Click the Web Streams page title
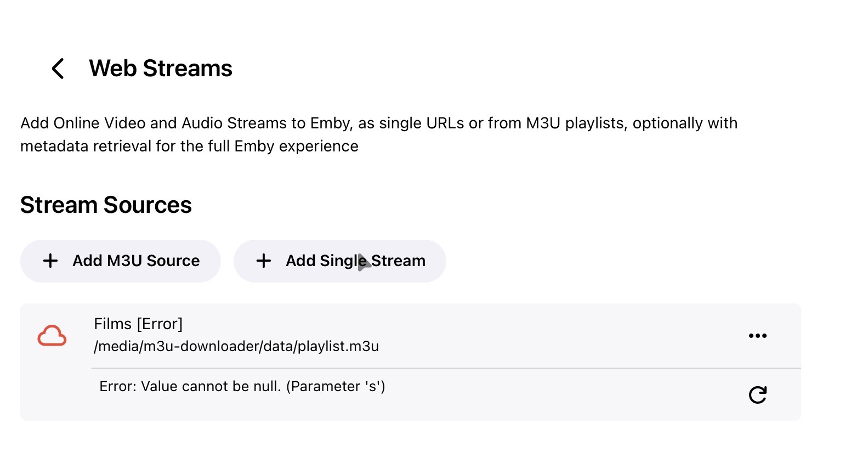 click(161, 69)
